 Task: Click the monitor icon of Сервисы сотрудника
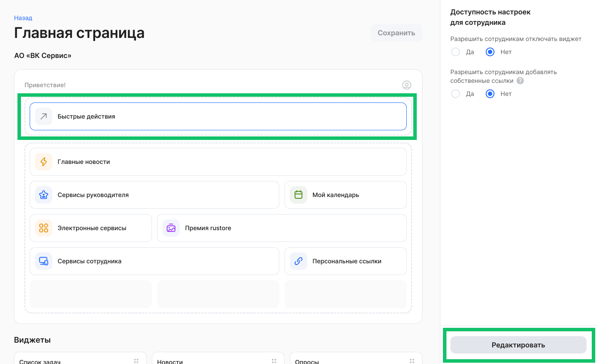pyautogui.click(x=43, y=261)
